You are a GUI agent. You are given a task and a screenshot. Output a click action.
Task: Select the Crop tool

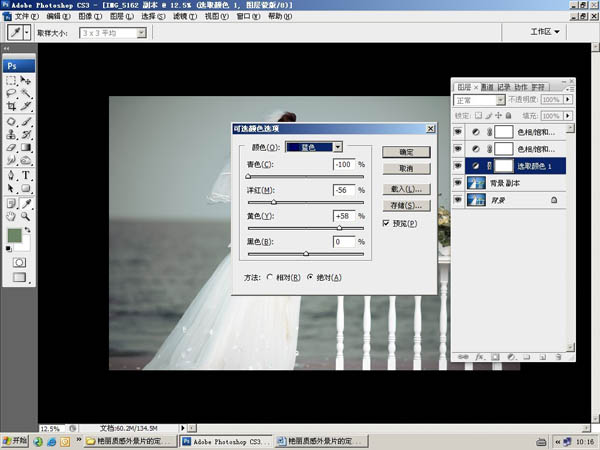pos(11,106)
